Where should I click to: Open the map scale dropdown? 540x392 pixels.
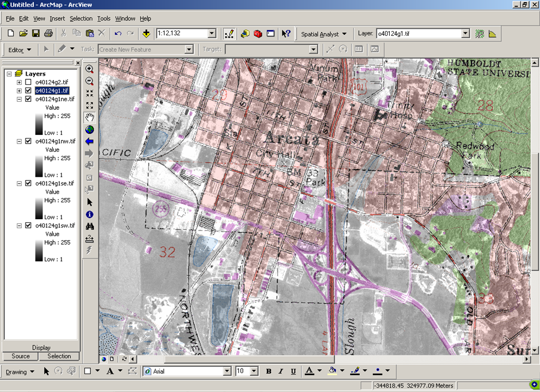pos(212,34)
